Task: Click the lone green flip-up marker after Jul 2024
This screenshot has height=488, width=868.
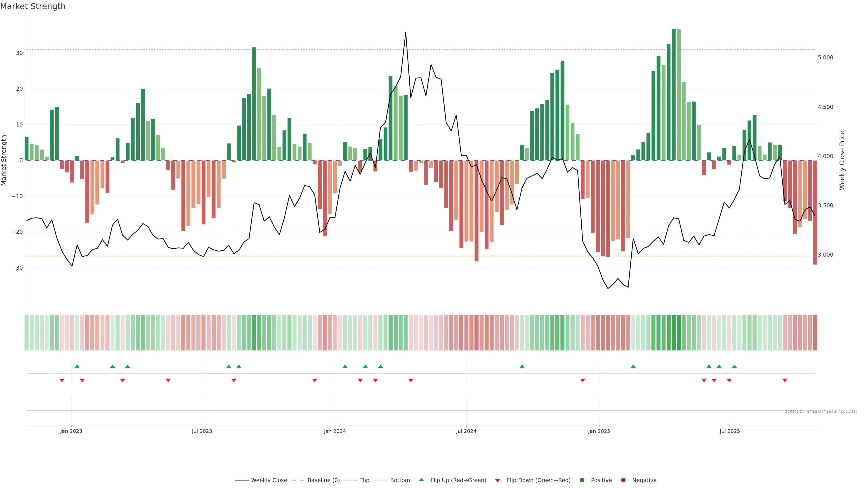Action: click(522, 366)
